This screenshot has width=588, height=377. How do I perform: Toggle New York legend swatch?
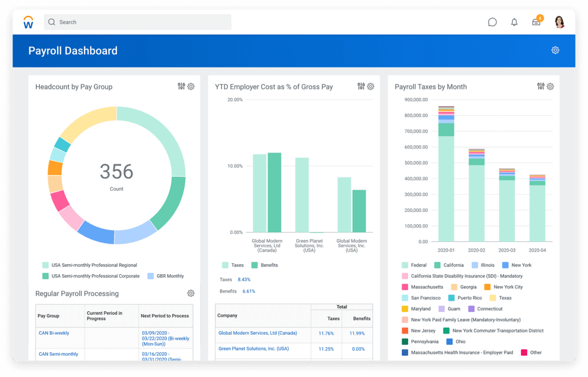tap(505, 265)
